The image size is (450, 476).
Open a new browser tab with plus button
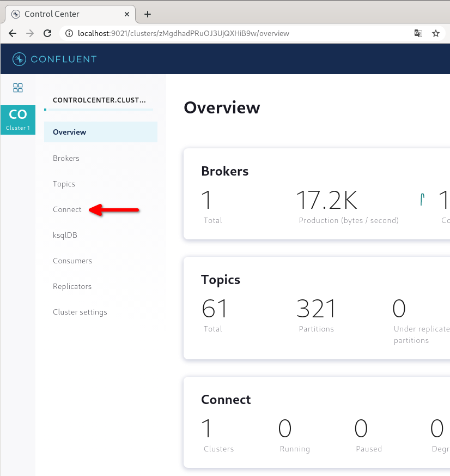(147, 14)
